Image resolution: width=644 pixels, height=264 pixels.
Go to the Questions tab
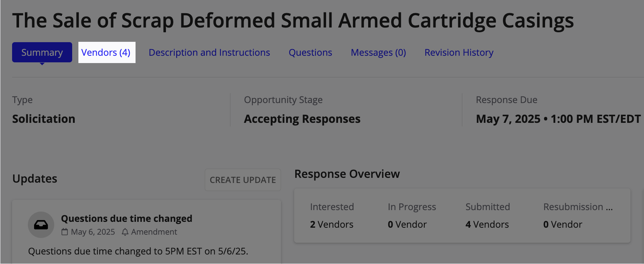[310, 52]
